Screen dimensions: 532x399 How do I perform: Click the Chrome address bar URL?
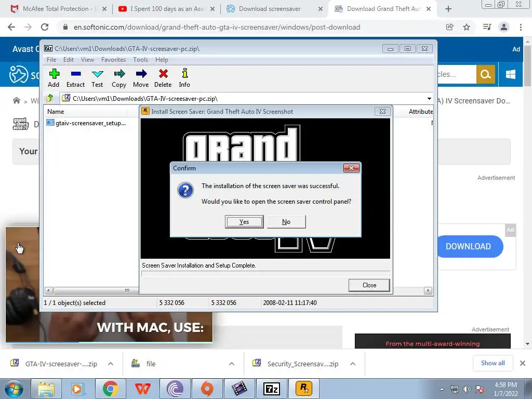[x=217, y=27]
